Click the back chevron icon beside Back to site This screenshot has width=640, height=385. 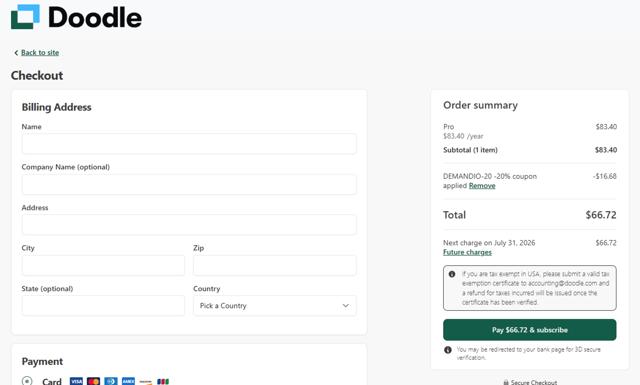pyautogui.click(x=16, y=53)
